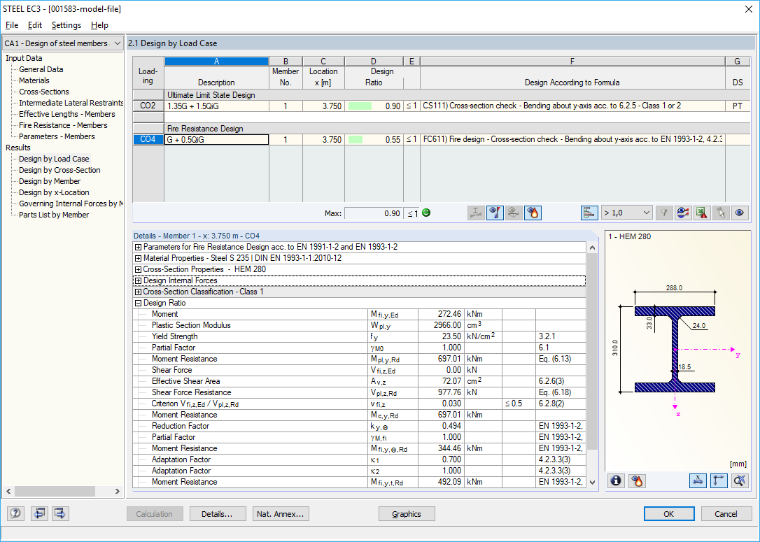
Task: Open Design by Member results
Action: [x=49, y=181]
